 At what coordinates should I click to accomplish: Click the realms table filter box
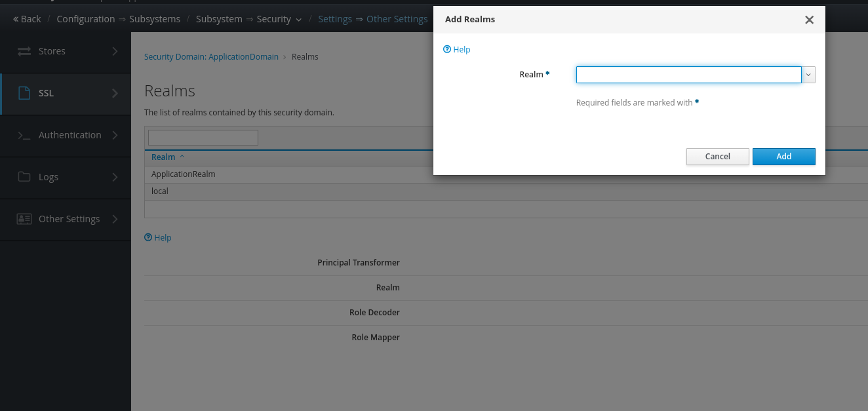pyautogui.click(x=203, y=138)
